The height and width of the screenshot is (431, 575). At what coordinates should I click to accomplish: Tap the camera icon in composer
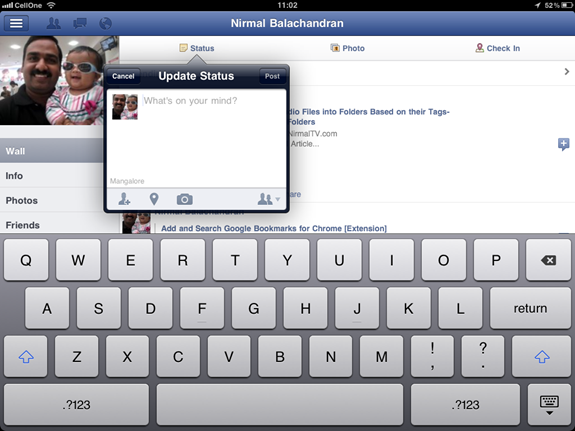pos(184,199)
